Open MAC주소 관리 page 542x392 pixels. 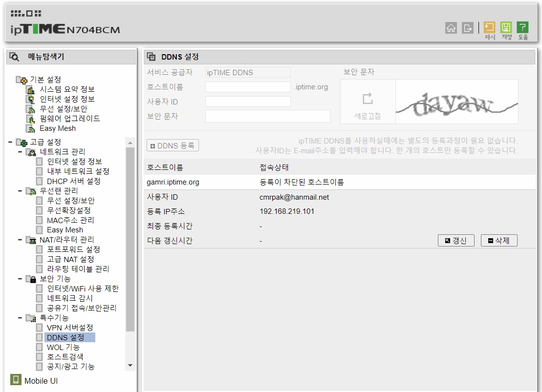[70, 220]
